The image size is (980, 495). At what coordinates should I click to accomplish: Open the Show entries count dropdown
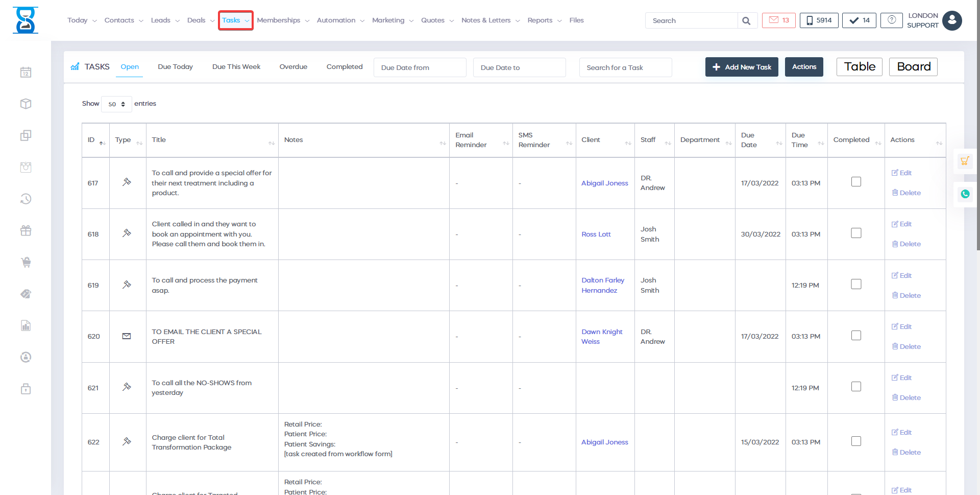point(116,104)
